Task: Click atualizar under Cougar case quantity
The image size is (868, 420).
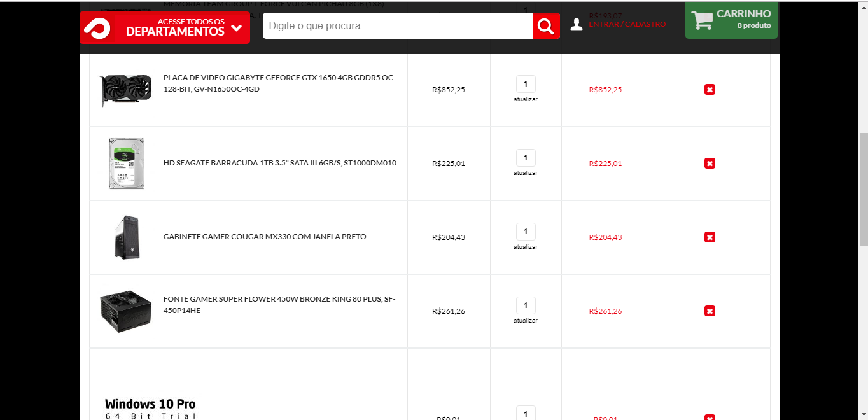Action: pyautogui.click(x=526, y=247)
